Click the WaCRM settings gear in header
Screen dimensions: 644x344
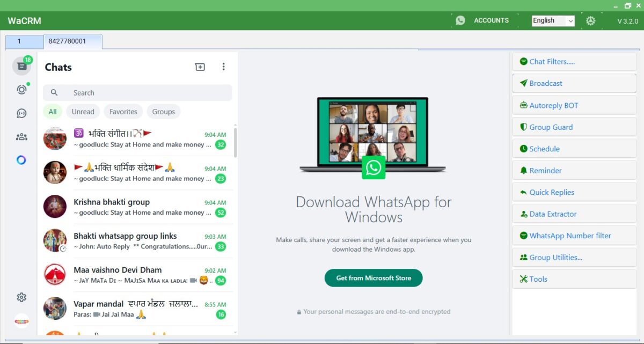[x=590, y=21]
